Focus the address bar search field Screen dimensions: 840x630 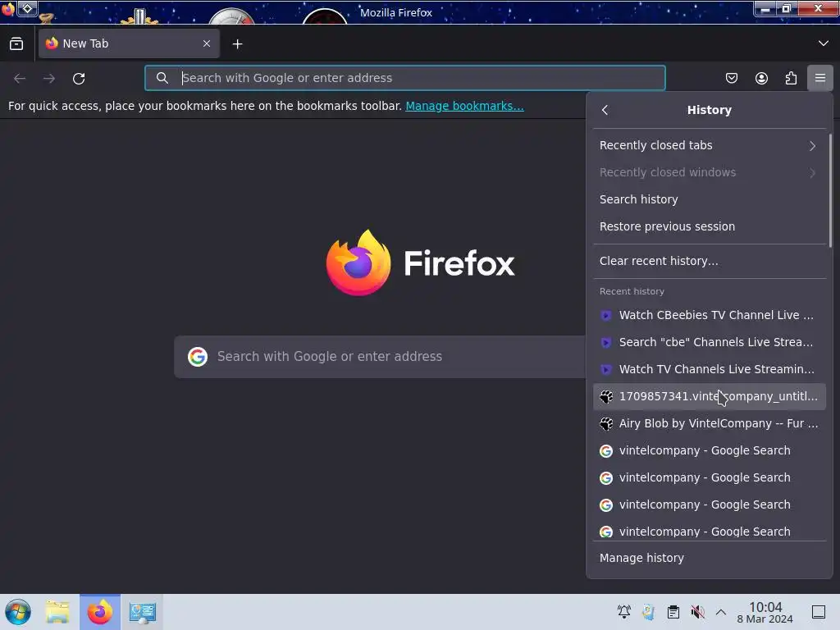(x=405, y=78)
